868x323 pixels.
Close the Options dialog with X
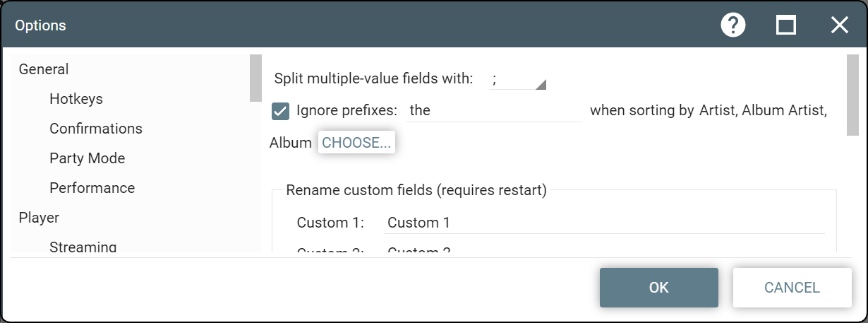[839, 25]
